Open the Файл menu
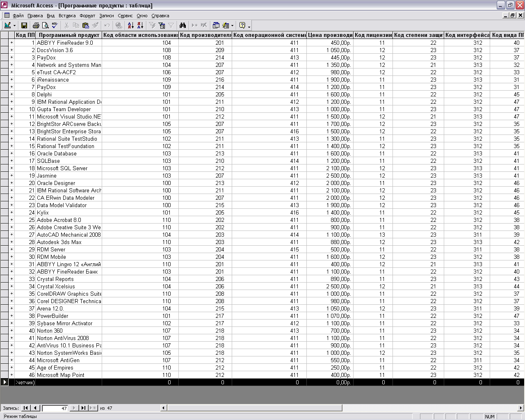The image size is (525, 420). point(18,16)
